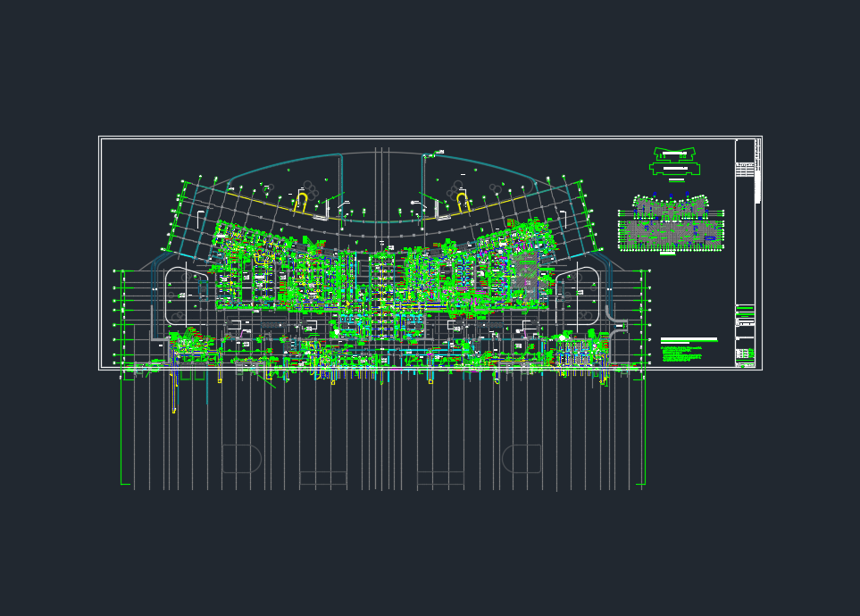Screen dimensions: 860x616
Task: Select the right gridded rectangle below the sheet
Action: pos(440,479)
